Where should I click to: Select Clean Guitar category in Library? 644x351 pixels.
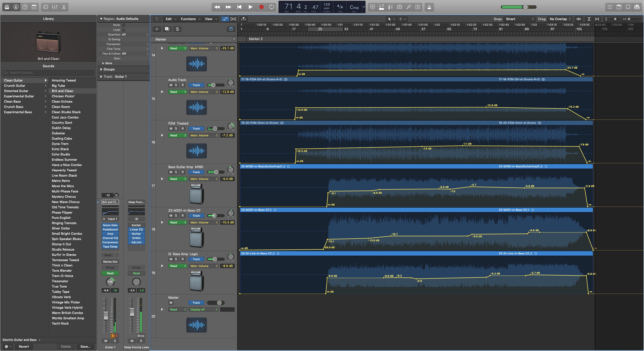(24, 80)
